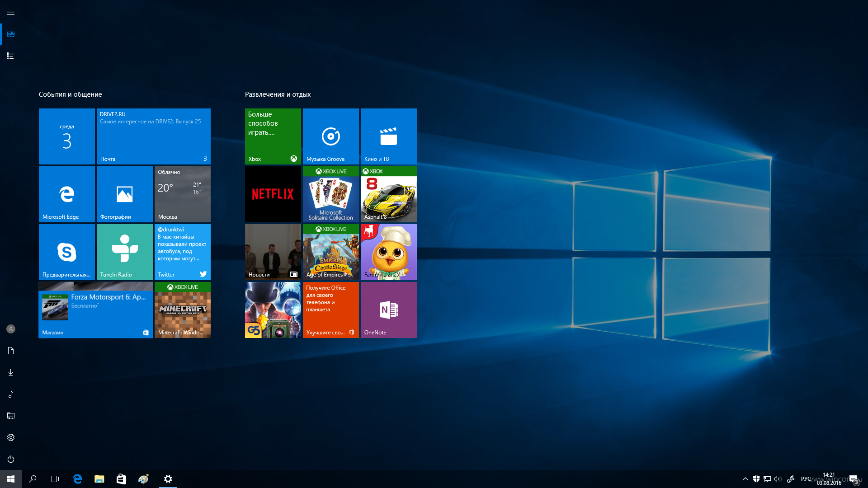Launch Paint palette icon on taskbar
Viewport: 868px width, 488px height.
[x=143, y=479]
